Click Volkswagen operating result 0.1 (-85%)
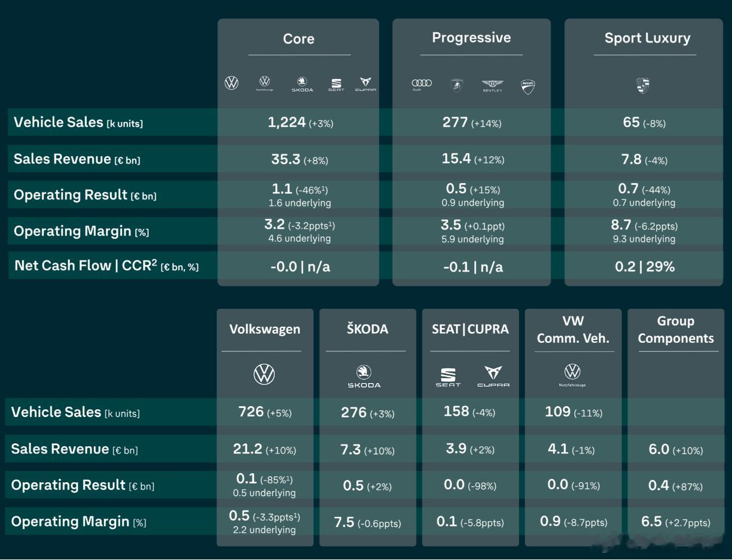732x560 pixels. (264, 479)
